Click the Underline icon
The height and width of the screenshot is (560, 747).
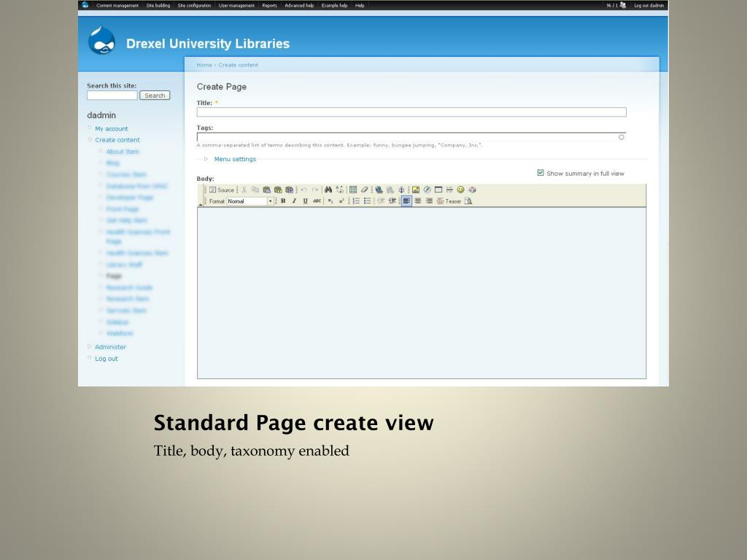[306, 201]
